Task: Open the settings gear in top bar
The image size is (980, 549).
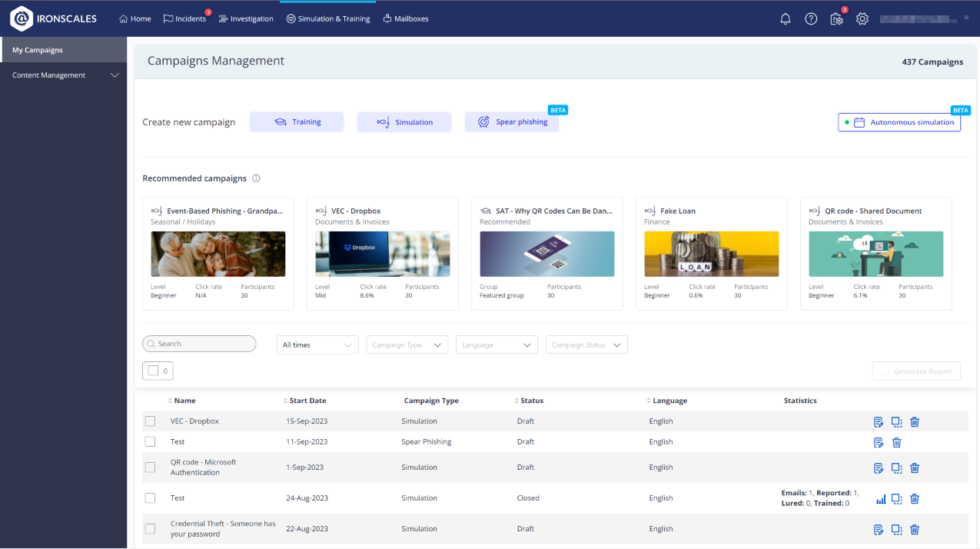Action: coord(862,19)
